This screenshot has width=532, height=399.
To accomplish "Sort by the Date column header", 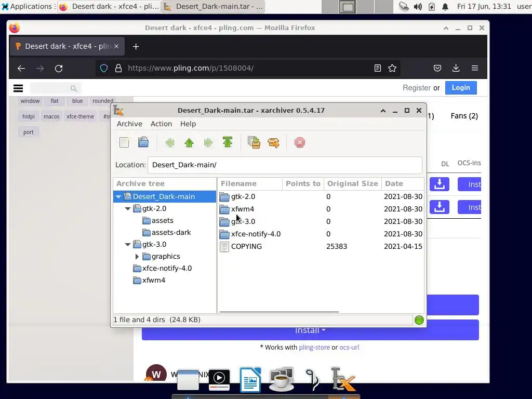I will (403, 183).
